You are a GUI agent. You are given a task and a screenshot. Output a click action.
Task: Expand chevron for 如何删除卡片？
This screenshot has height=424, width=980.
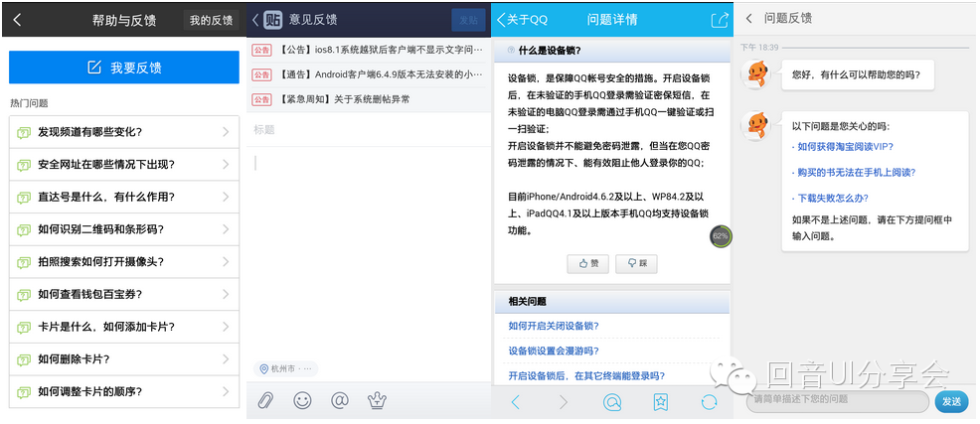point(226,359)
